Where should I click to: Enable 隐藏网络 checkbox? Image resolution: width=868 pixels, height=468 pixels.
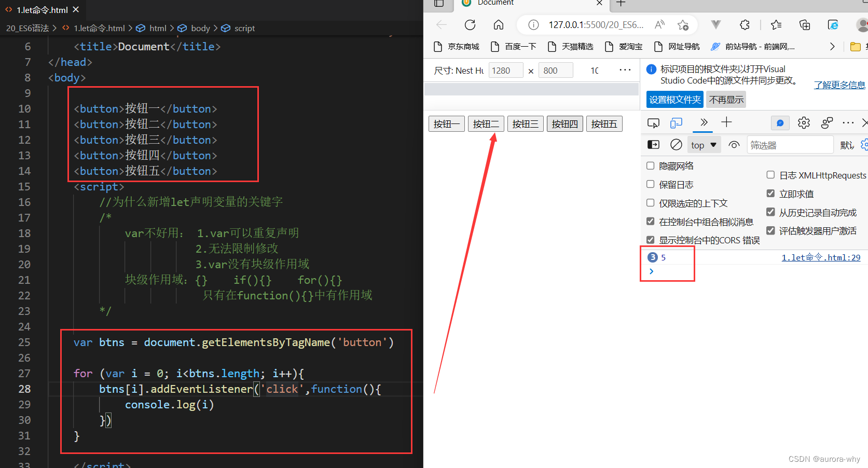tap(651, 166)
